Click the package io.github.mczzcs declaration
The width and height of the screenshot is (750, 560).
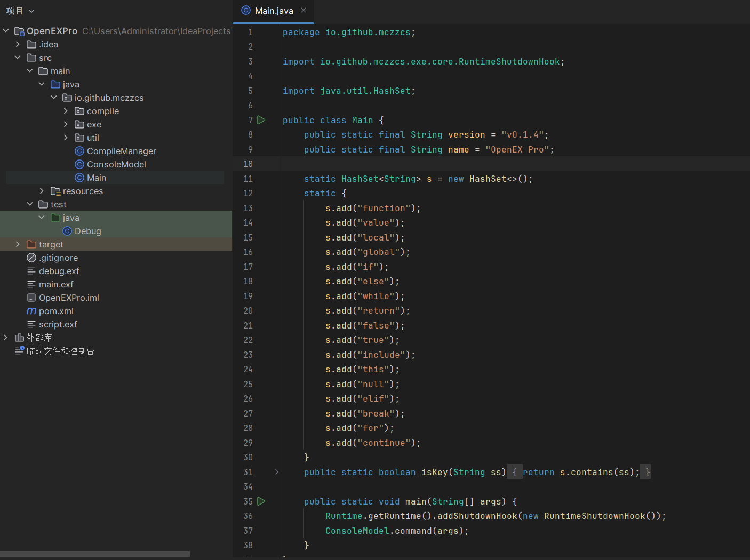click(x=349, y=33)
